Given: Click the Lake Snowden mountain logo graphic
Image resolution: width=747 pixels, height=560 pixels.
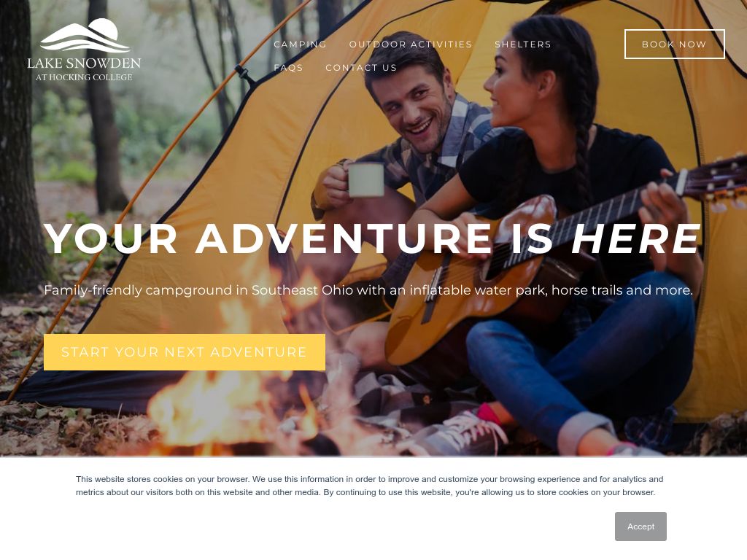Looking at the screenshot, I should point(85,35).
